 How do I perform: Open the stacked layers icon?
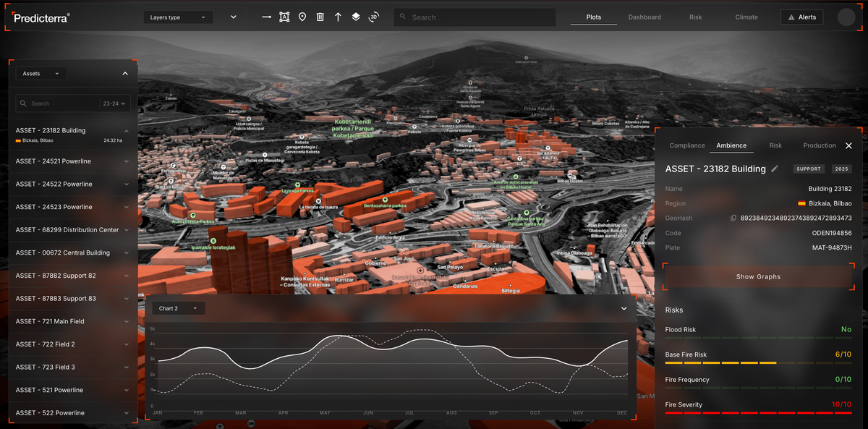(356, 17)
